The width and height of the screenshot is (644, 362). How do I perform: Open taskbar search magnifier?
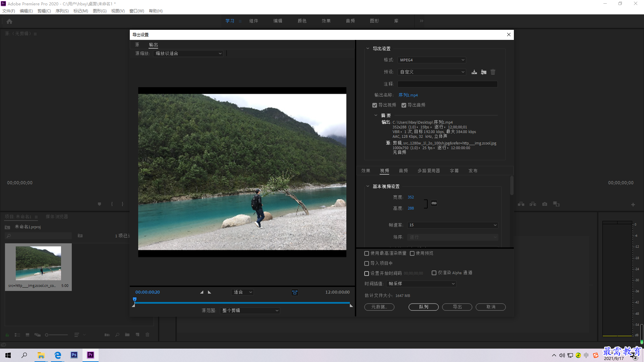(x=24, y=355)
